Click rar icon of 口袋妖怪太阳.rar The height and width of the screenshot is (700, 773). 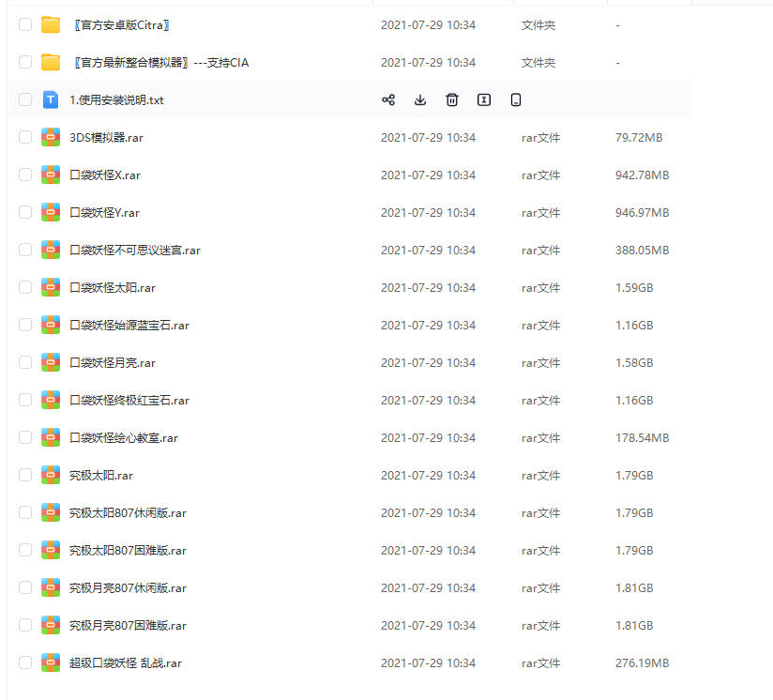(x=51, y=287)
